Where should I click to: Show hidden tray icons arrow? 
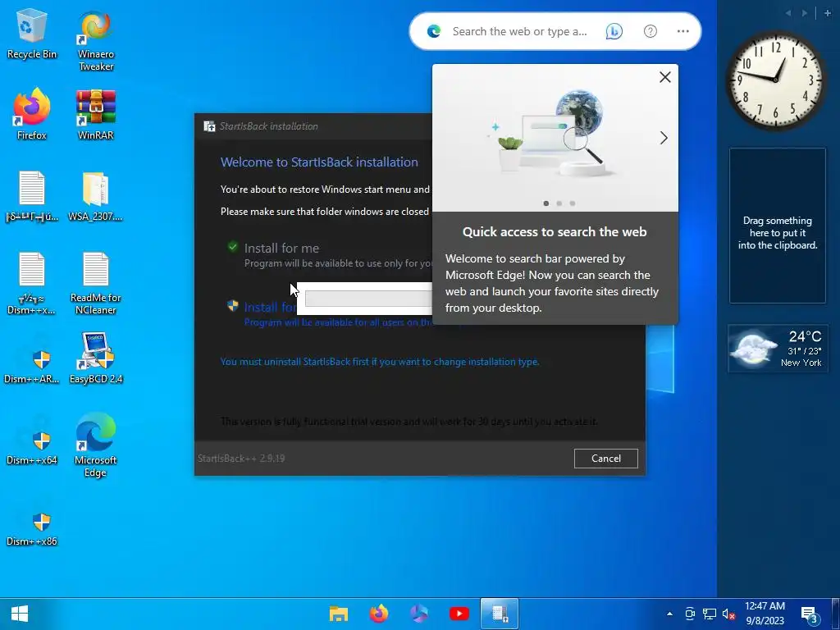[669, 614]
